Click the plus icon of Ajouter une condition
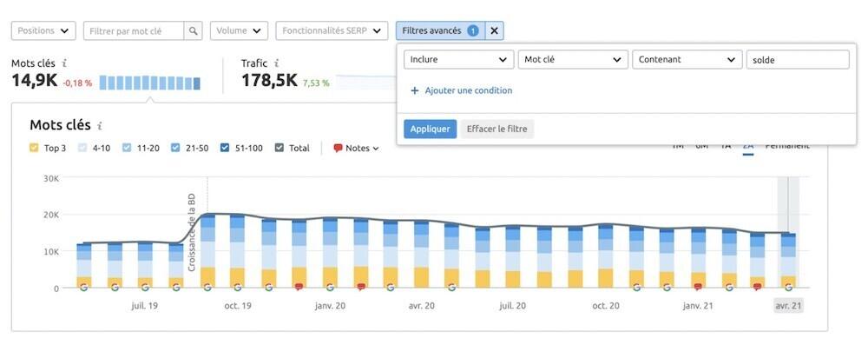The height and width of the screenshot is (345, 868). [x=415, y=90]
